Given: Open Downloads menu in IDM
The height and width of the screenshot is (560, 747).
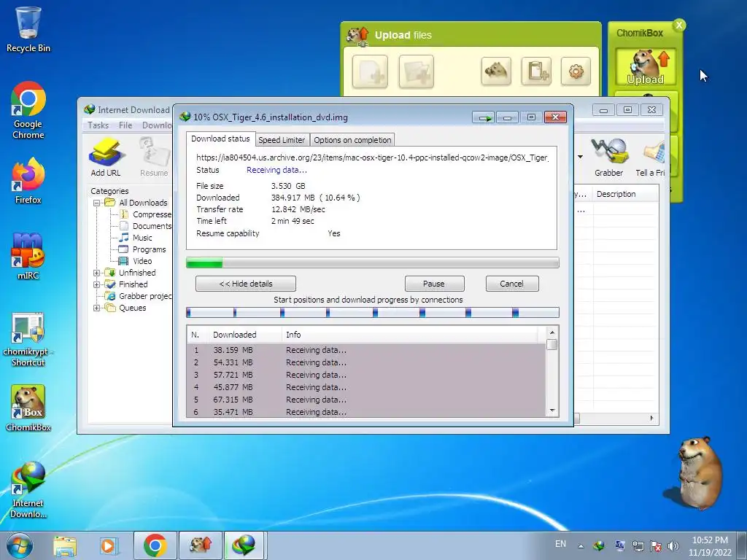Looking at the screenshot, I should [157, 125].
